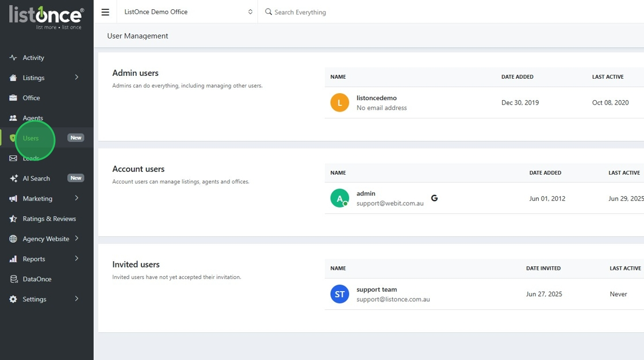
Task: Expand the Reports submenu chevron
Action: click(x=76, y=259)
